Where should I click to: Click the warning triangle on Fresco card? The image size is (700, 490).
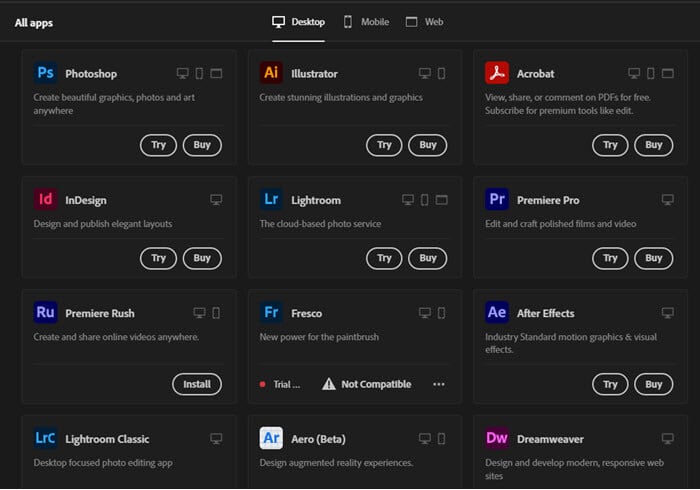[x=329, y=384]
